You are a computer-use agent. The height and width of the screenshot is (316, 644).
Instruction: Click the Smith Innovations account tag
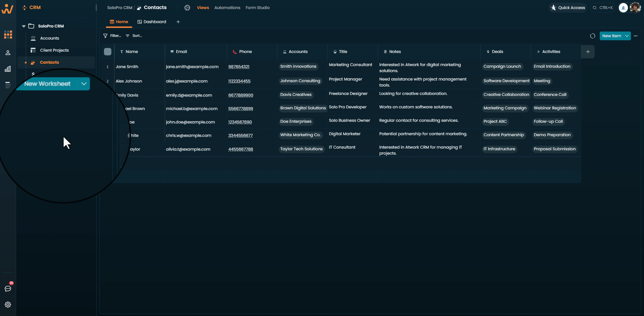point(298,66)
